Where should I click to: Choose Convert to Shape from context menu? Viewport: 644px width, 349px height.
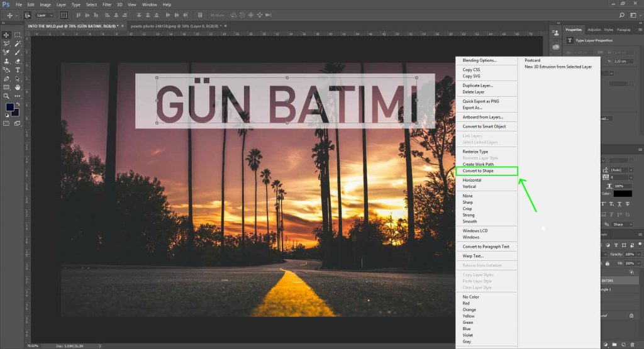[x=479, y=171]
